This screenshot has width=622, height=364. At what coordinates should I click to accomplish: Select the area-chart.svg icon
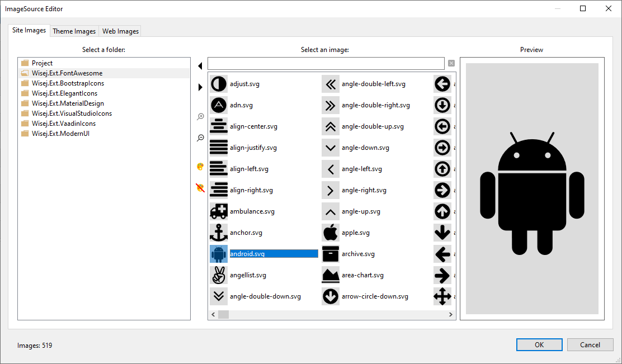pos(331,275)
